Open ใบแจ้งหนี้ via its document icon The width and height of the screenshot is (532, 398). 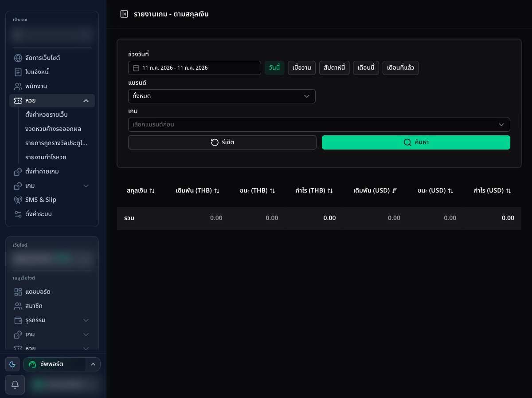click(18, 72)
